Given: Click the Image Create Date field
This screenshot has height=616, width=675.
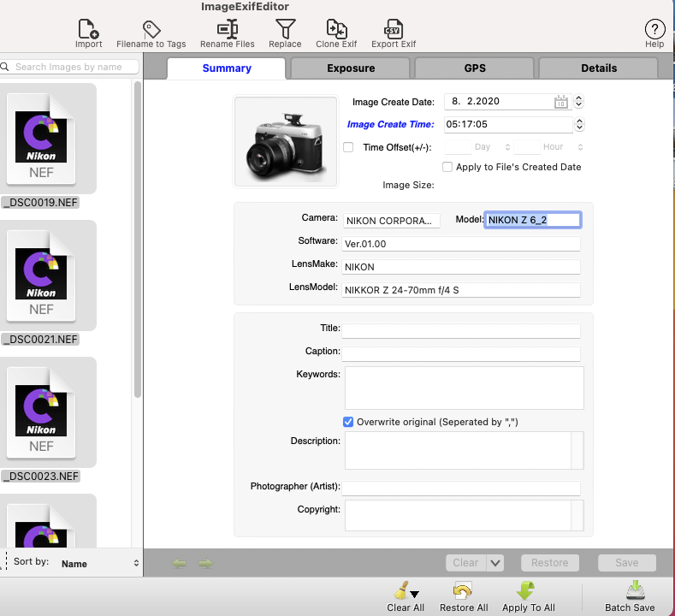Looking at the screenshot, I should (508, 102).
